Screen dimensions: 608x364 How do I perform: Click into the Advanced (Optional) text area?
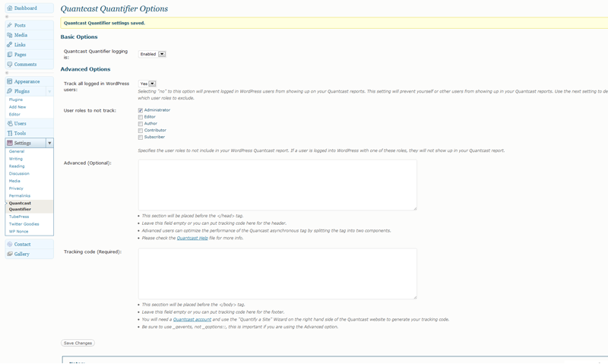(277, 185)
